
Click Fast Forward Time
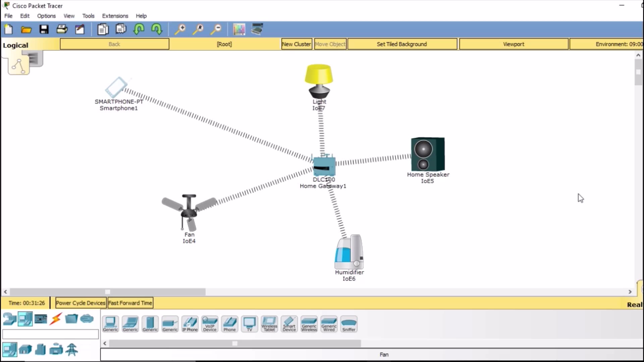pos(130,303)
